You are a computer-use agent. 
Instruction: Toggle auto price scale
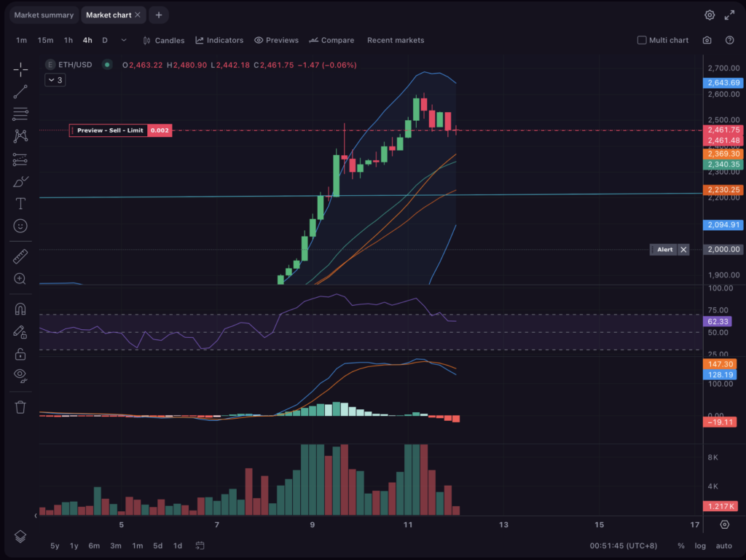coord(723,545)
